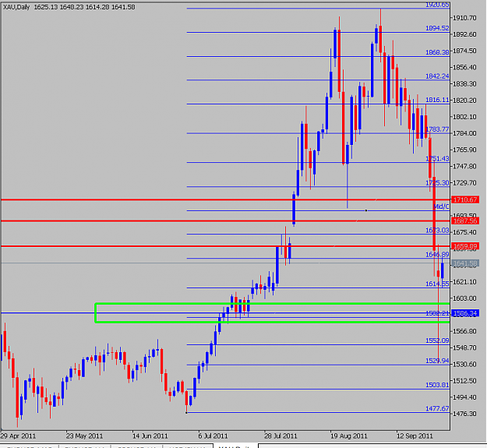Click the 6 Jul 2011 date label
Viewport: 487px width, 448px height.
point(213,436)
